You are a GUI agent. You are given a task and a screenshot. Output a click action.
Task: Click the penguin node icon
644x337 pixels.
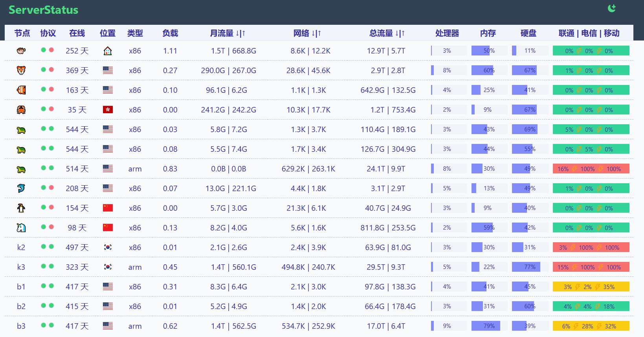[21, 208]
